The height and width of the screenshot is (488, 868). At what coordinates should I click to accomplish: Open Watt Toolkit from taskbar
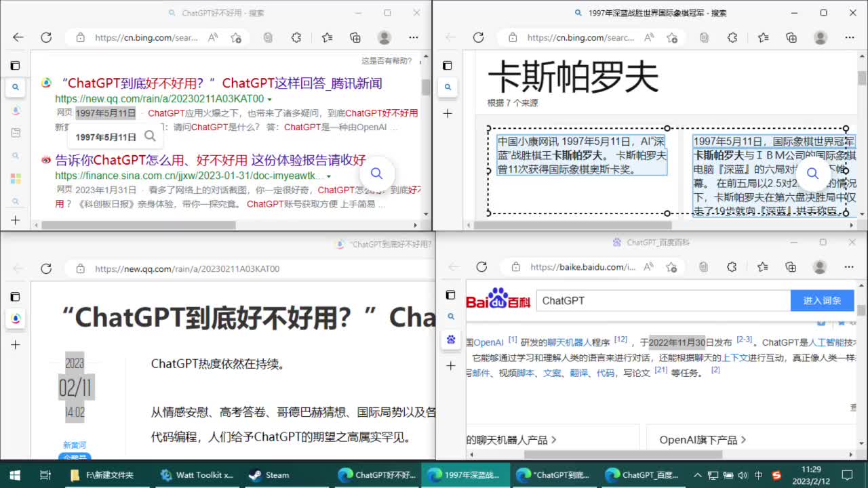coord(197,475)
